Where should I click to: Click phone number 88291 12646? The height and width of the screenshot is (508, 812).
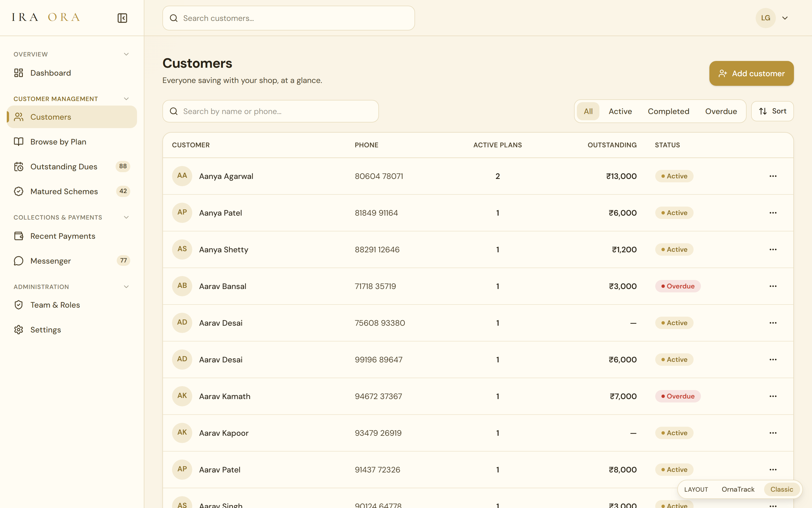click(x=377, y=250)
